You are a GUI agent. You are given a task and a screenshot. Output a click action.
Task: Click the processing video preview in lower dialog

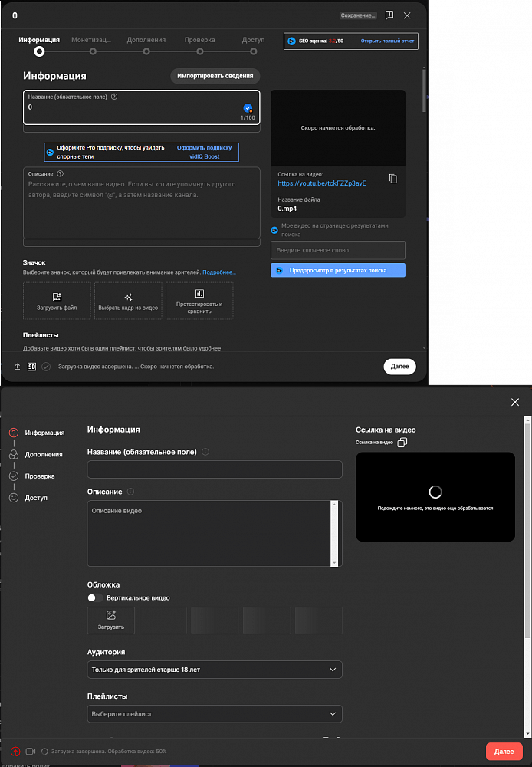pyautogui.click(x=435, y=496)
